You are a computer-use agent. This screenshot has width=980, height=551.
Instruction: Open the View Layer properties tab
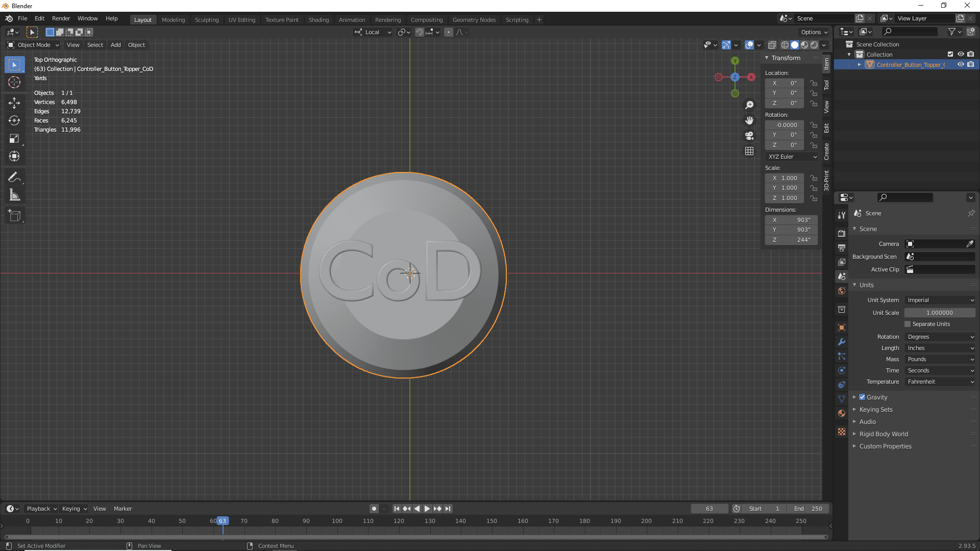click(x=842, y=262)
